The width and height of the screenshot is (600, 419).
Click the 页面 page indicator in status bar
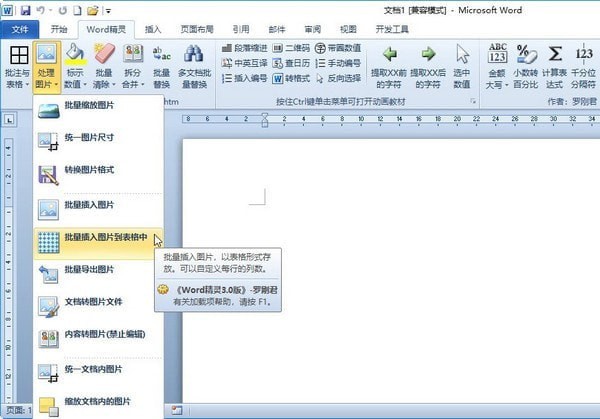click(x=18, y=411)
